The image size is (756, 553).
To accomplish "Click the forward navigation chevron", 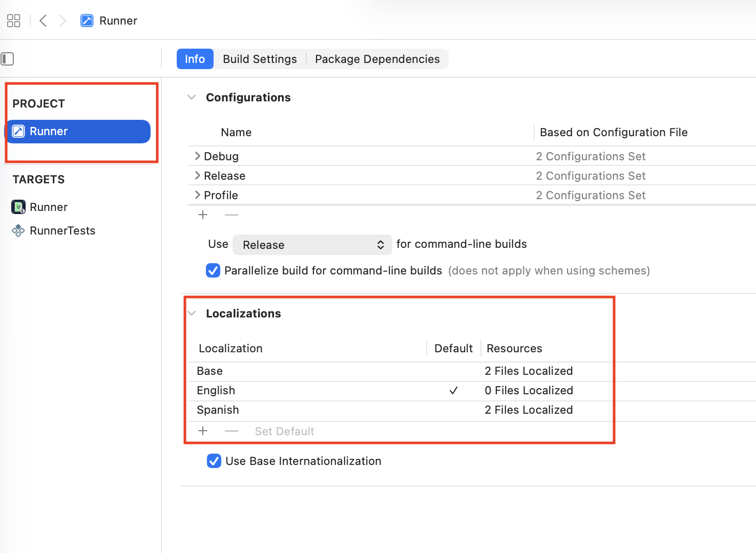I will [x=62, y=20].
